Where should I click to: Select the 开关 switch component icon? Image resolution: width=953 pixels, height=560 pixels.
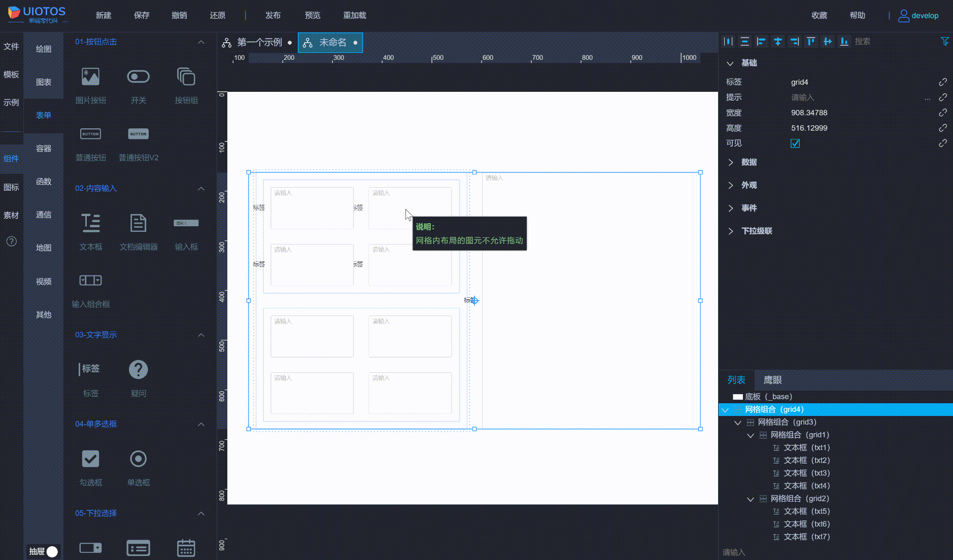coord(138,77)
